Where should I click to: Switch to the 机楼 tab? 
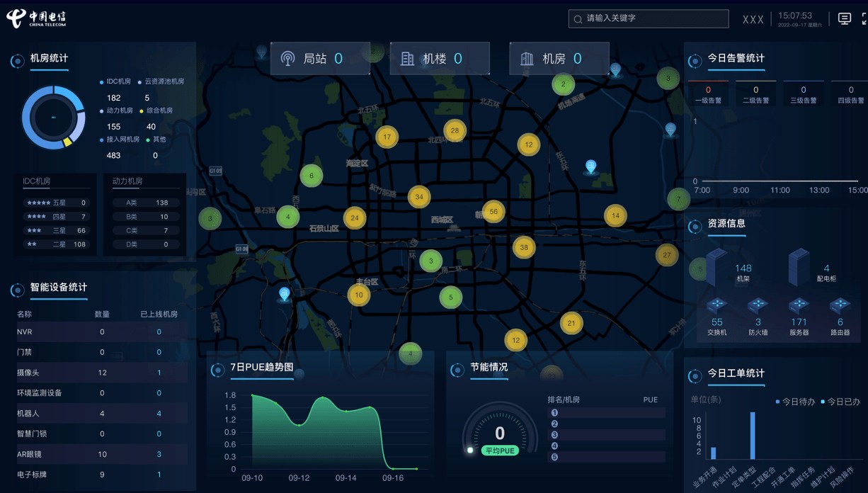tap(440, 59)
